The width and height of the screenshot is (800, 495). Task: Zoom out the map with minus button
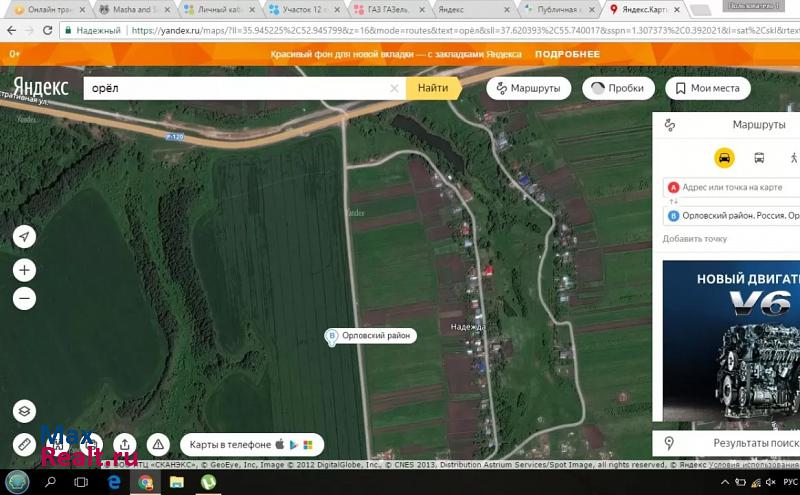pyautogui.click(x=24, y=298)
